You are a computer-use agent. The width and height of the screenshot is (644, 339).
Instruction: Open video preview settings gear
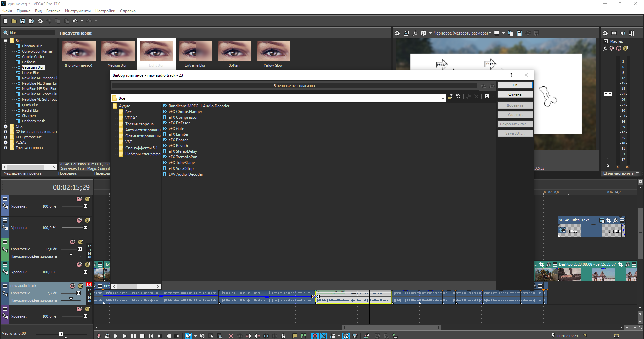pos(397,33)
